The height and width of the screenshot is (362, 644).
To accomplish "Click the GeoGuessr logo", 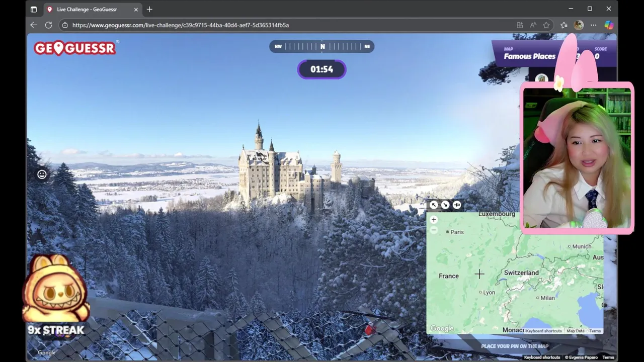I will 75,48.
